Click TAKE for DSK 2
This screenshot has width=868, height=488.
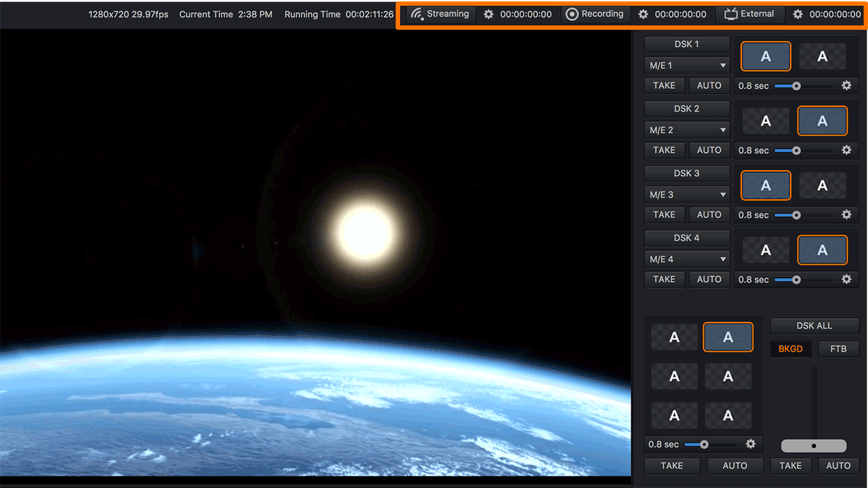pyautogui.click(x=664, y=150)
